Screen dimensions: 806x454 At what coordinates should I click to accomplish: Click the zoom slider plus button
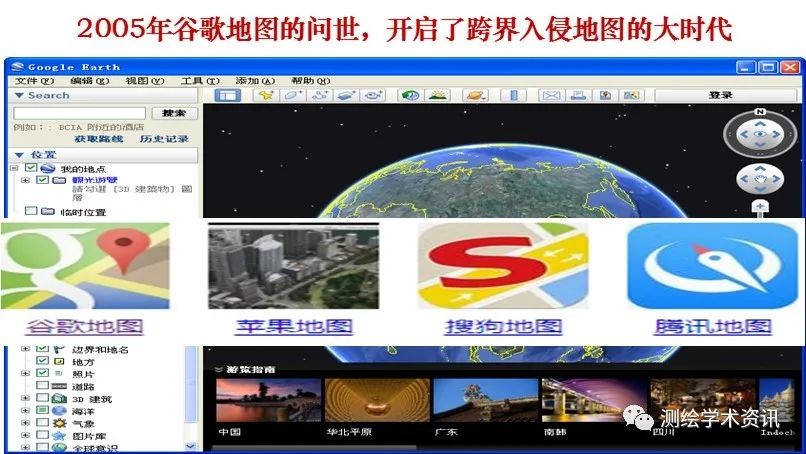click(x=760, y=207)
